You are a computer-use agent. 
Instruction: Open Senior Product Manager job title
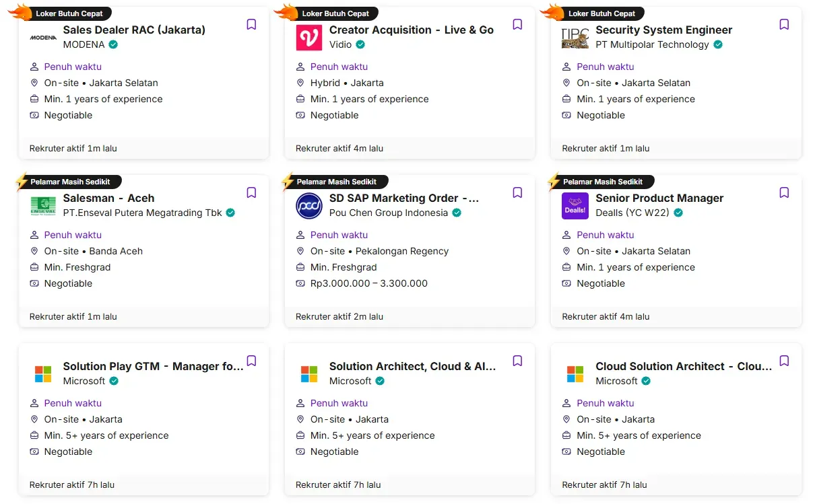click(x=659, y=198)
